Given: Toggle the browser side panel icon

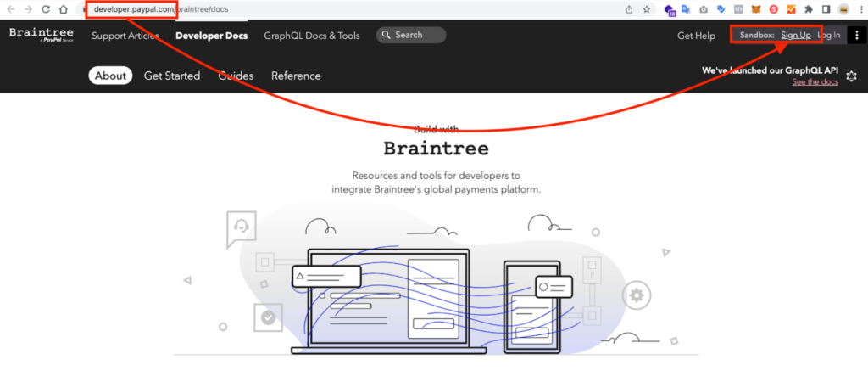Looking at the screenshot, I should [826, 9].
